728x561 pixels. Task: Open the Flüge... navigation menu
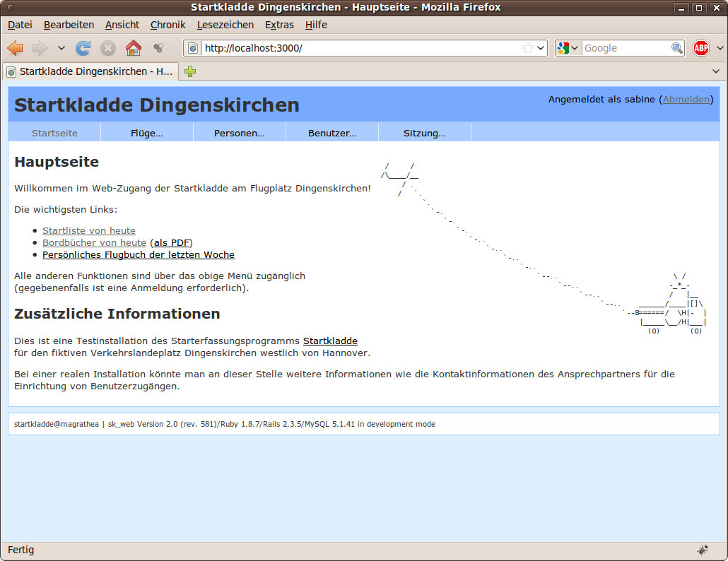147,133
